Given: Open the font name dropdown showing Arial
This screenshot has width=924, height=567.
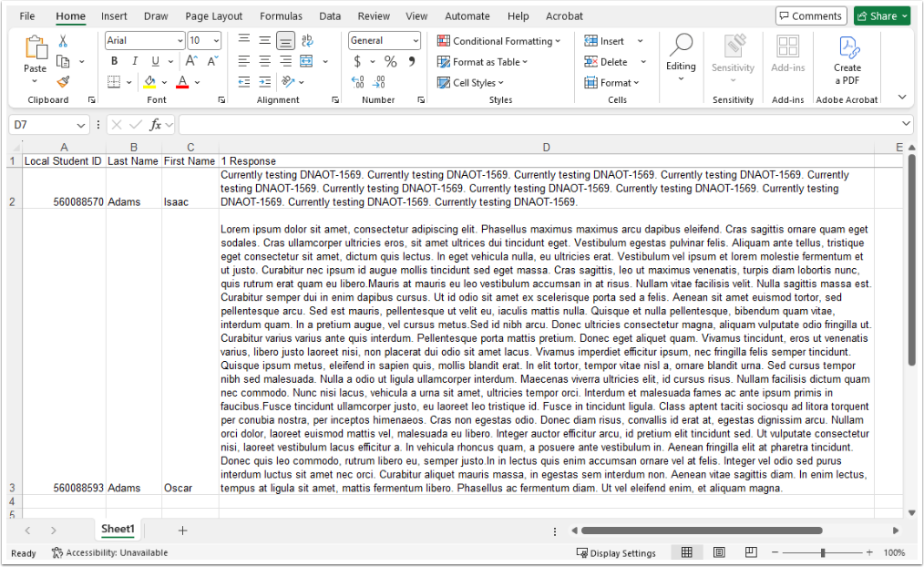Looking at the screenshot, I should [x=180, y=40].
